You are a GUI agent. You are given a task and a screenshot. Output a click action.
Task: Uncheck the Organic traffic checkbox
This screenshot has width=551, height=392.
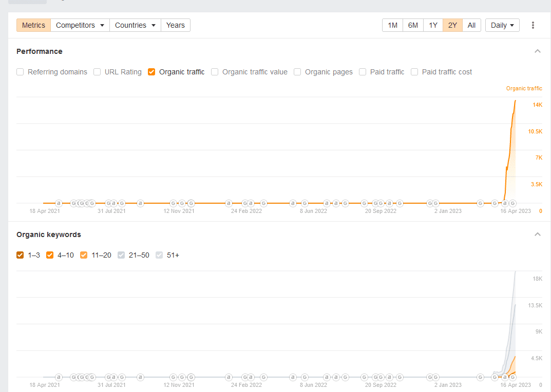[151, 72]
